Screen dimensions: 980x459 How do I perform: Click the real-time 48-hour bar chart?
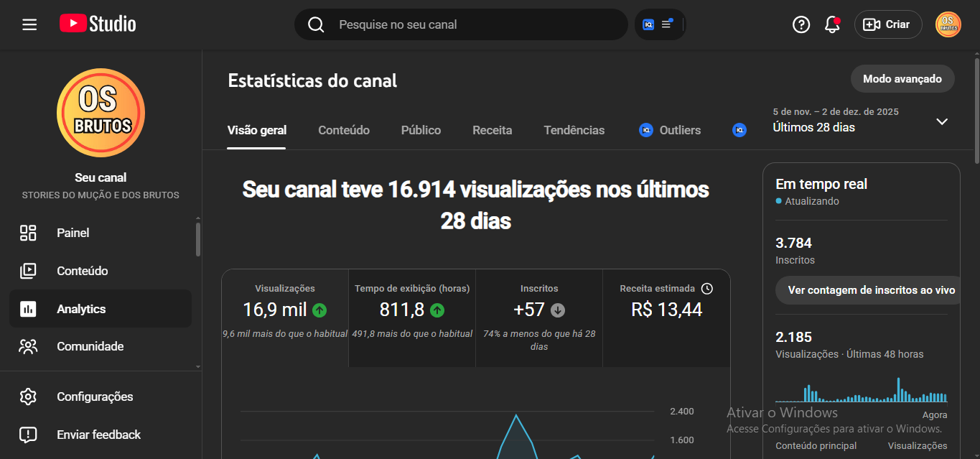point(862,389)
